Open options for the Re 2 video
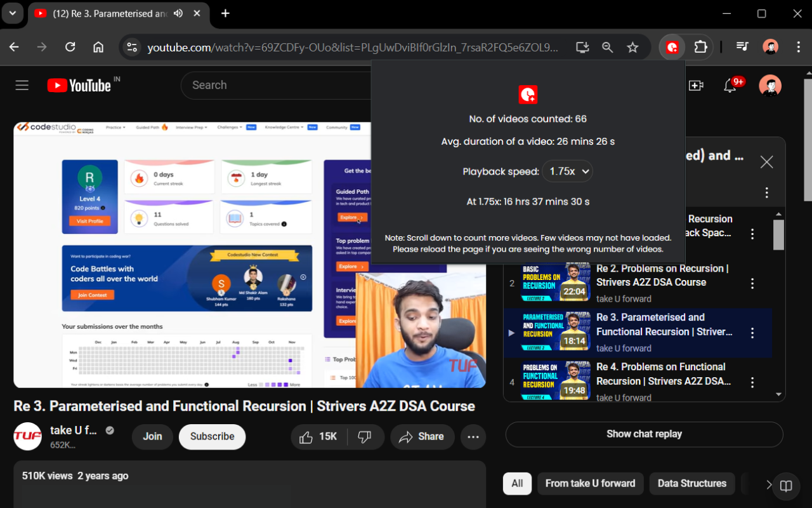Image resolution: width=812 pixels, height=508 pixels. (752, 283)
